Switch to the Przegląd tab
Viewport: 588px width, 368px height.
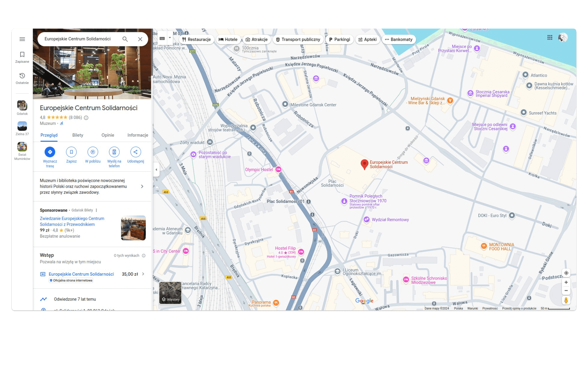coord(49,135)
